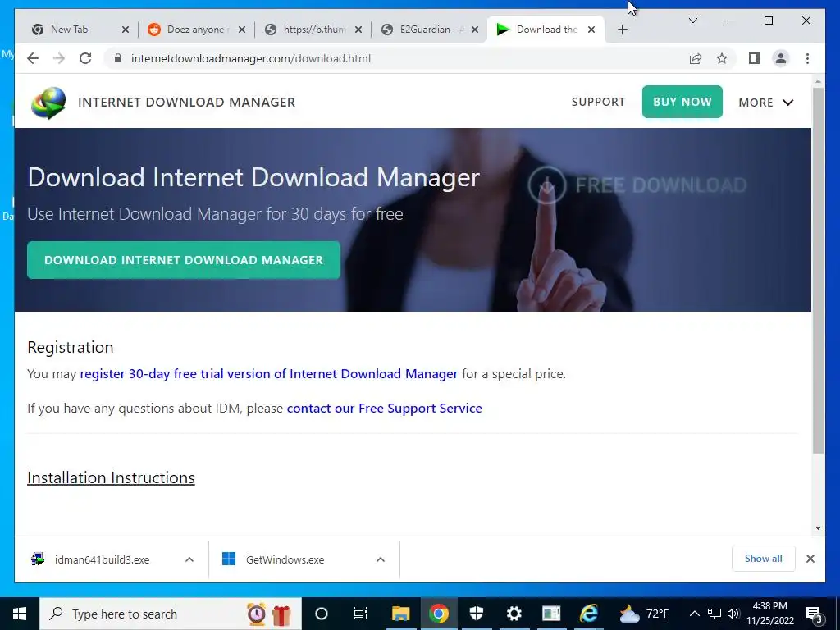Open Task View on the taskbar
The image size is (840, 630).
tap(361, 614)
